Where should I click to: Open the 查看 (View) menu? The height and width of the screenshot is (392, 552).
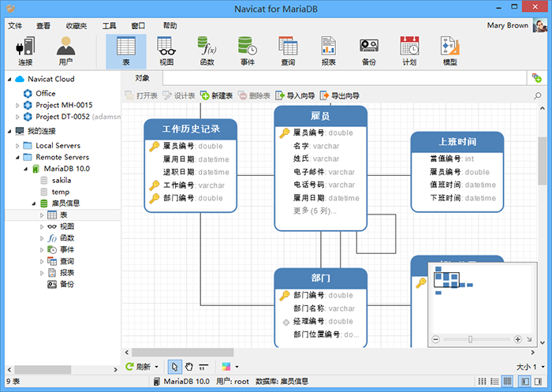[x=43, y=26]
